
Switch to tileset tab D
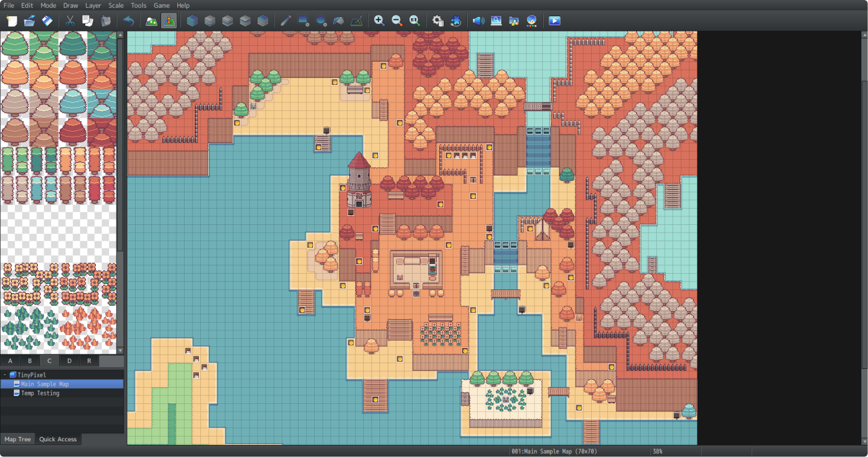[69, 361]
